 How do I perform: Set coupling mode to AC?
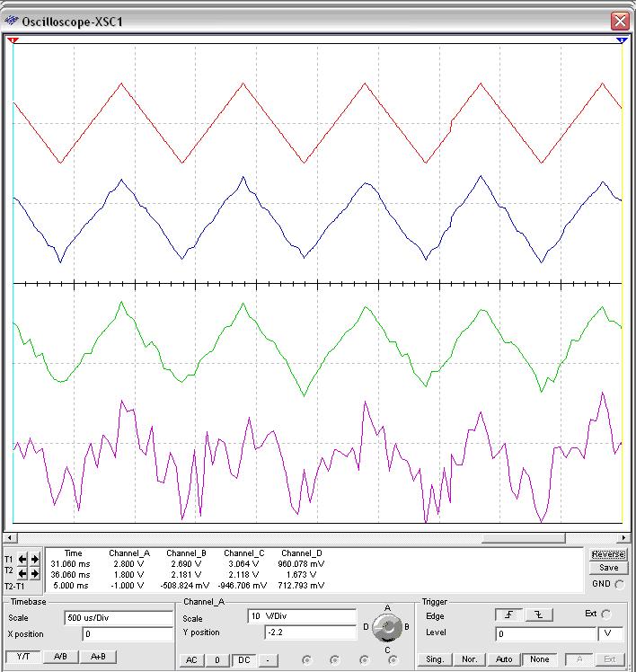pyautogui.click(x=191, y=659)
